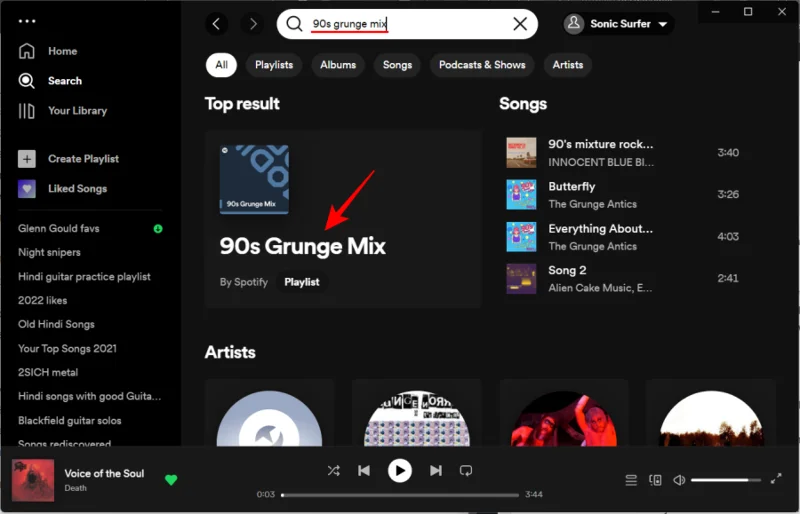
Task: Click album art of 90's mixture rock
Action: click(x=521, y=153)
